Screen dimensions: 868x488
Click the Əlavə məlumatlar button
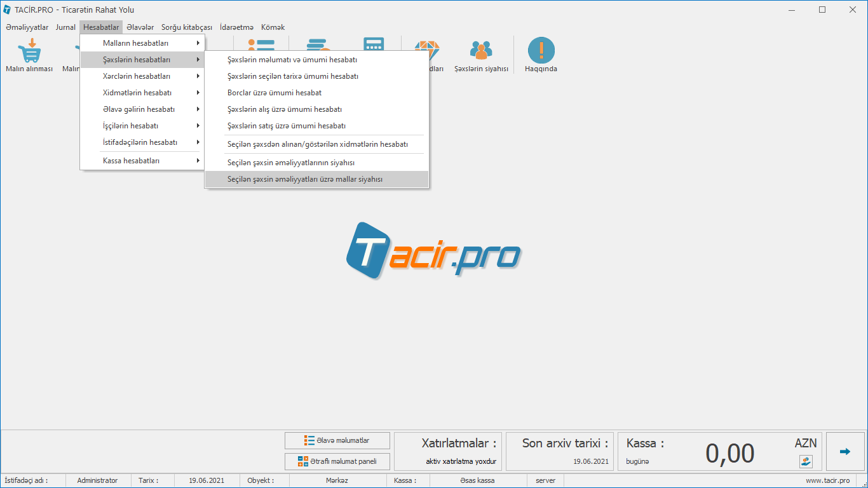(x=337, y=440)
